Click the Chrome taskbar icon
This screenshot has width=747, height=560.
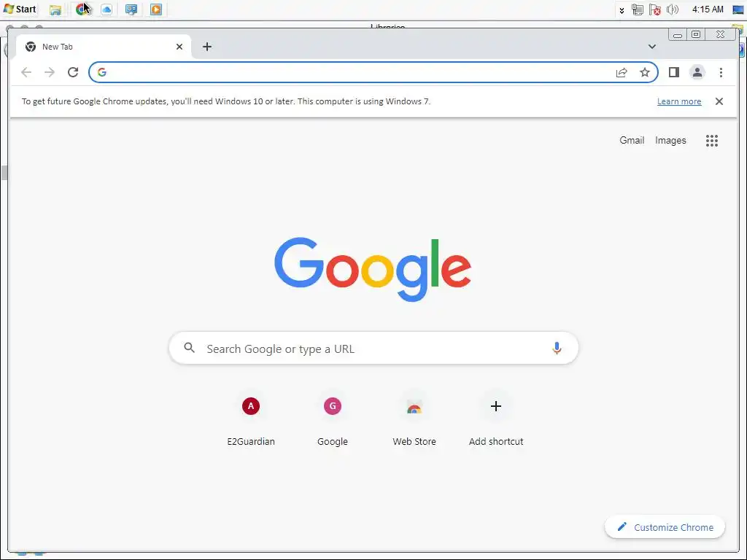coord(82,9)
